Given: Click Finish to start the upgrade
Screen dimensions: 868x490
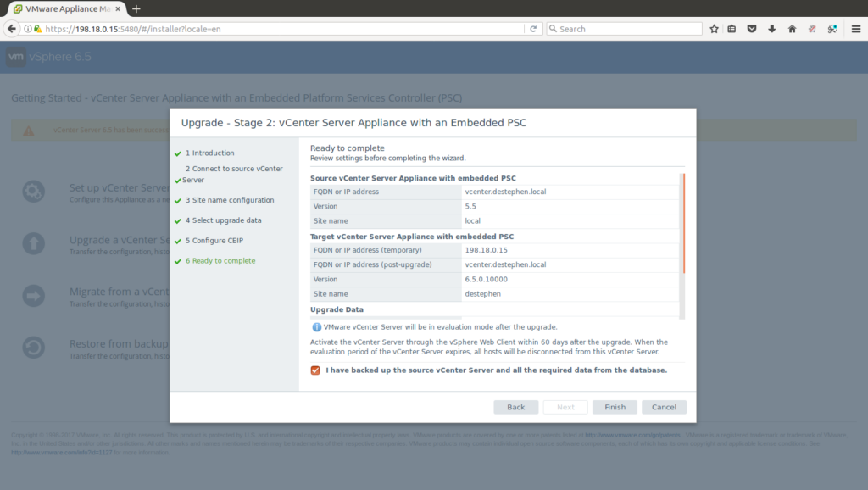Looking at the screenshot, I should pyautogui.click(x=615, y=407).
